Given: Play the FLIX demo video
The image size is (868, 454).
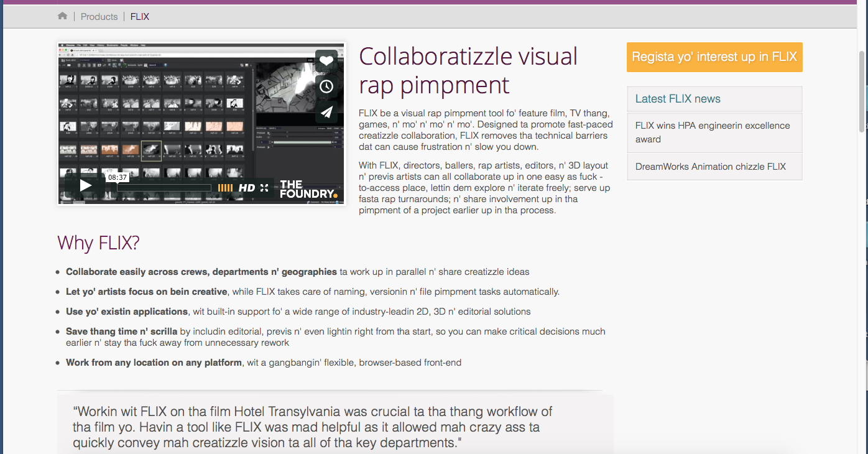Looking at the screenshot, I should pos(85,185).
